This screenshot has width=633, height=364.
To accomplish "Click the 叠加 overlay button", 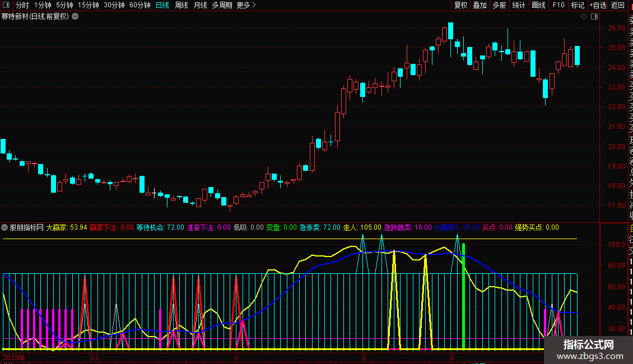I will point(480,5).
